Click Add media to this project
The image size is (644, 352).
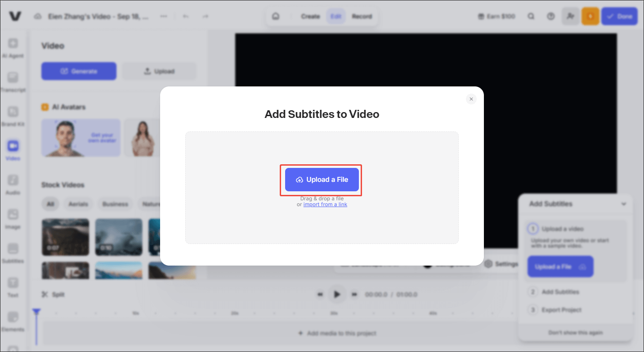[337, 334]
